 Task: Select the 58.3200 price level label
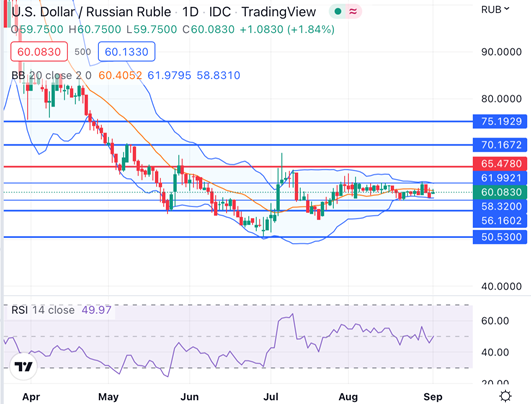pyautogui.click(x=500, y=206)
